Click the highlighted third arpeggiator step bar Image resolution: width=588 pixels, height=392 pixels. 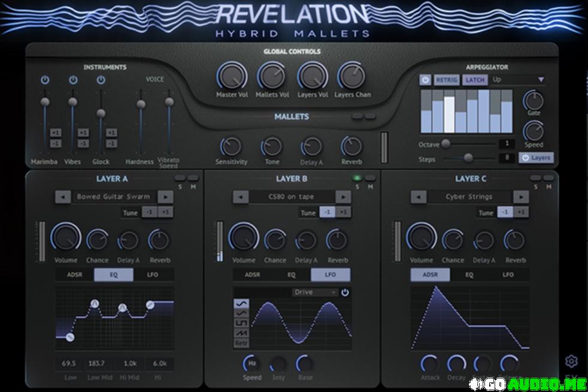pos(449,114)
